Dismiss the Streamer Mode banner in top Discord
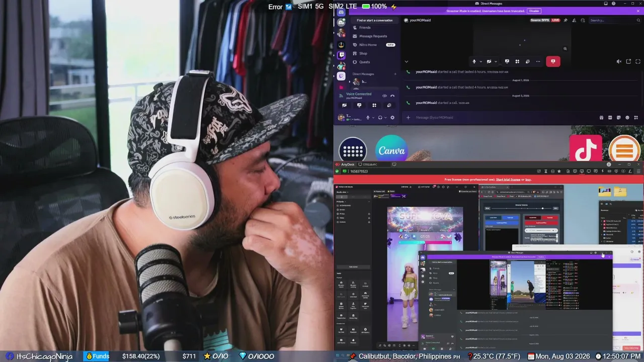The width and height of the screenshot is (644, 362). click(x=639, y=11)
